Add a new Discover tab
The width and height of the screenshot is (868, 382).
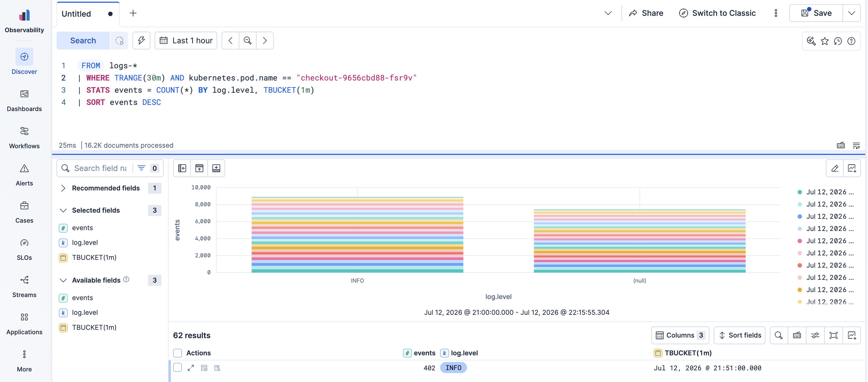[133, 14]
